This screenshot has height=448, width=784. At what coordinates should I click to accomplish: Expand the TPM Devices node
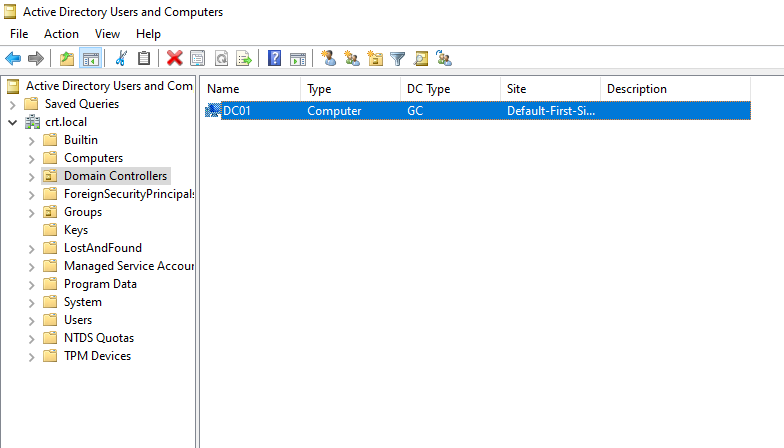[32, 356]
